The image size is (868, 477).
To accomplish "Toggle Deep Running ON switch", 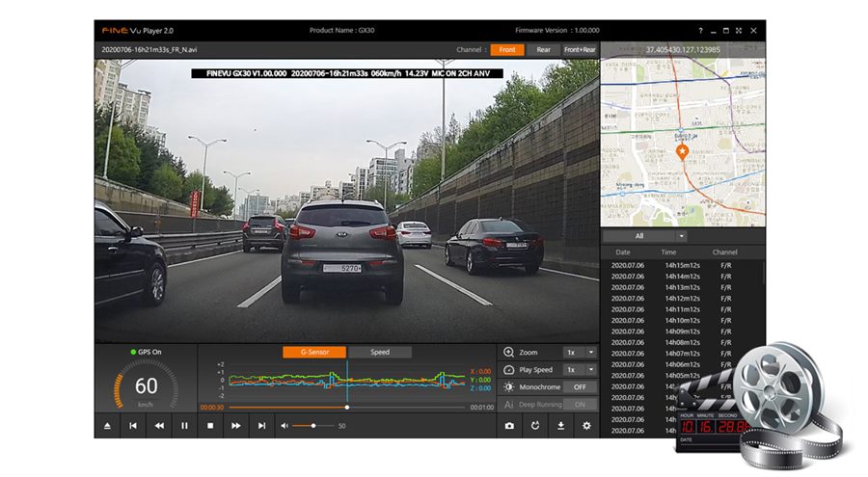I will (580, 405).
